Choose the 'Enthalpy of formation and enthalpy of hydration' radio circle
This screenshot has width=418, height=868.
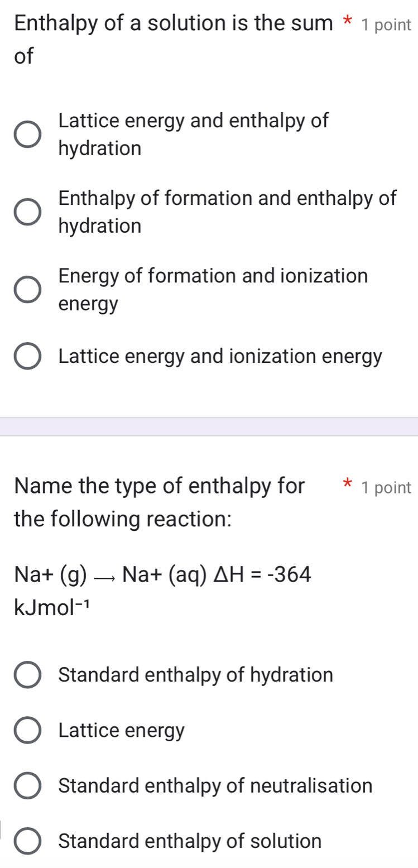pos(27,213)
